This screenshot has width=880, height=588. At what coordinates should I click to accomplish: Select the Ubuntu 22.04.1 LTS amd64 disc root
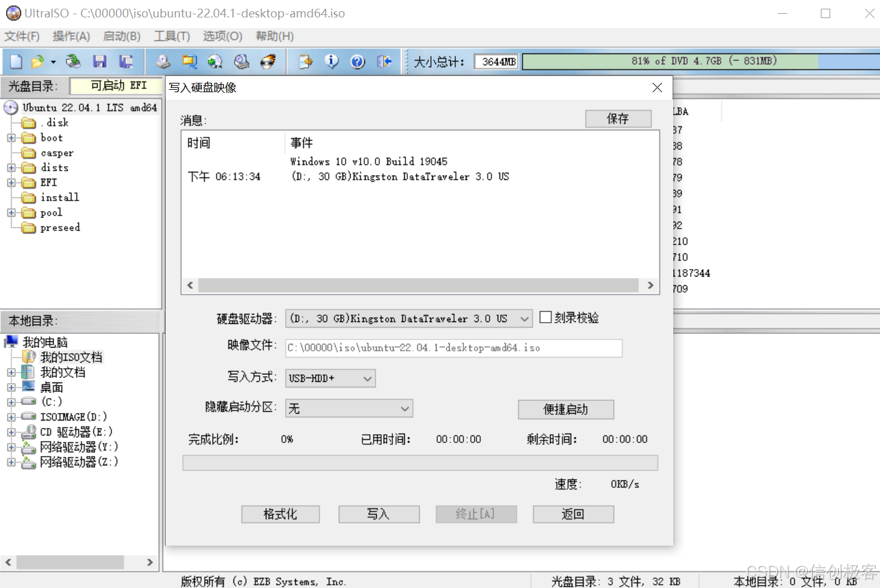coord(90,108)
